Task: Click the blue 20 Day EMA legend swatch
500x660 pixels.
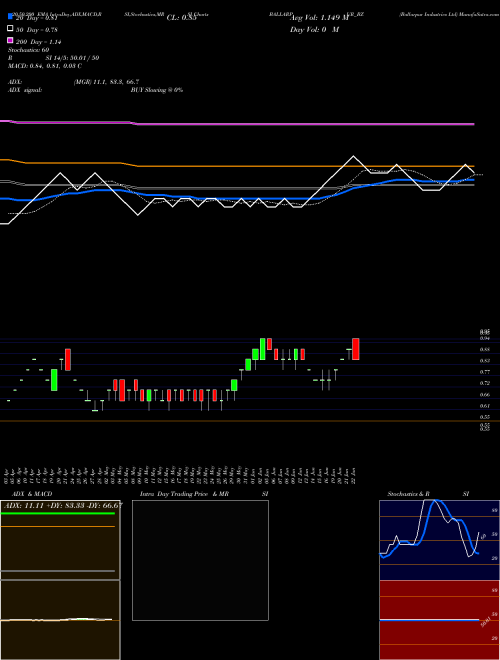Action: 10,16
